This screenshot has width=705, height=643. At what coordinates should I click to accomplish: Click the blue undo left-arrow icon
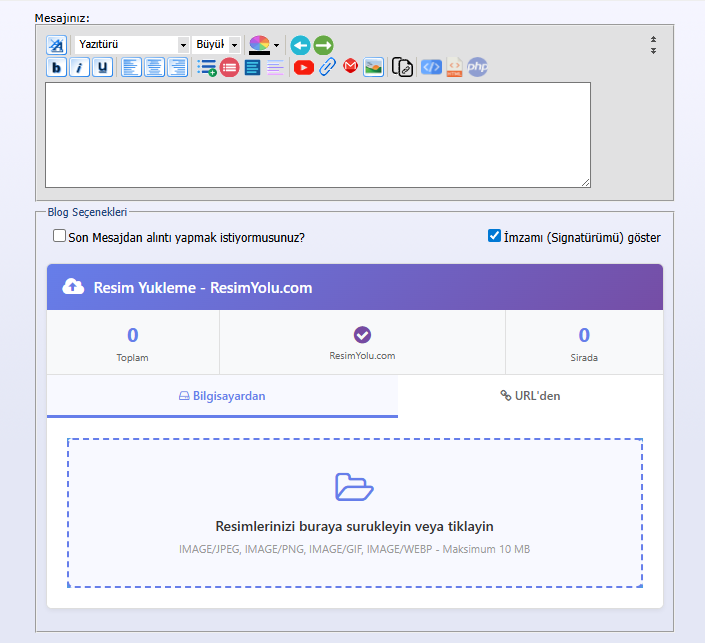coord(300,45)
